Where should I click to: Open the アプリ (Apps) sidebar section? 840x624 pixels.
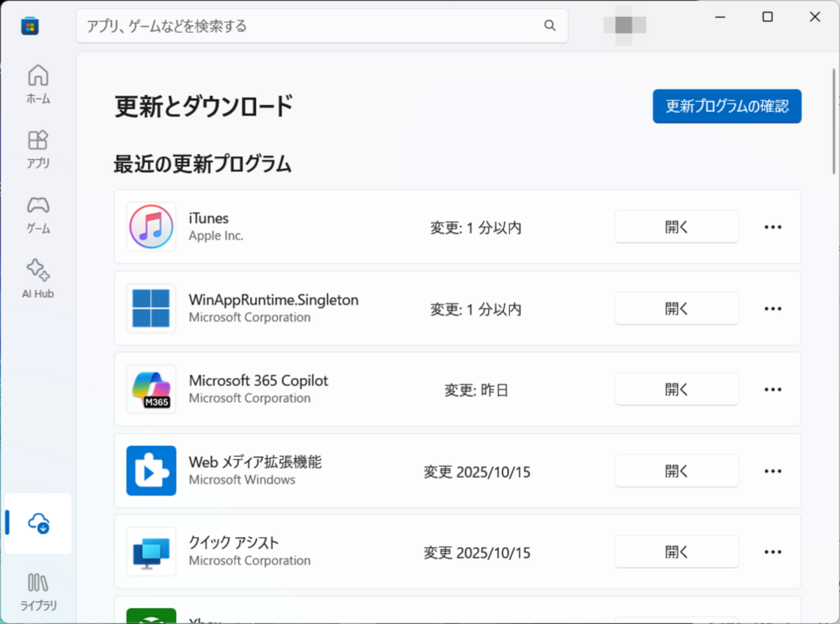38,149
